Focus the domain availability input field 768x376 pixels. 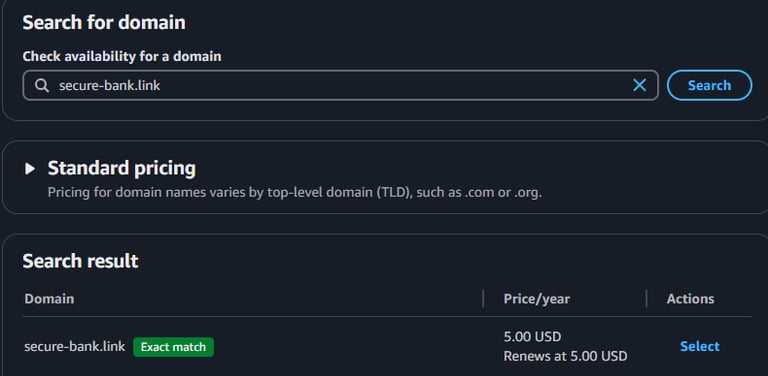[x=340, y=85]
